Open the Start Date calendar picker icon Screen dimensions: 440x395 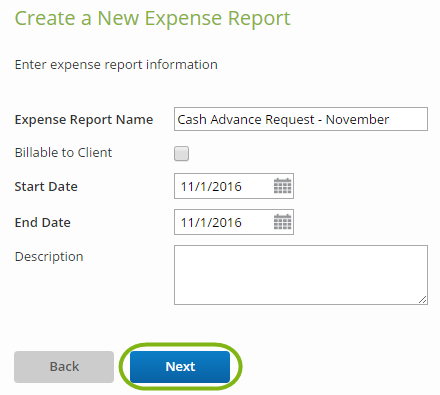click(x=282, y=186)
